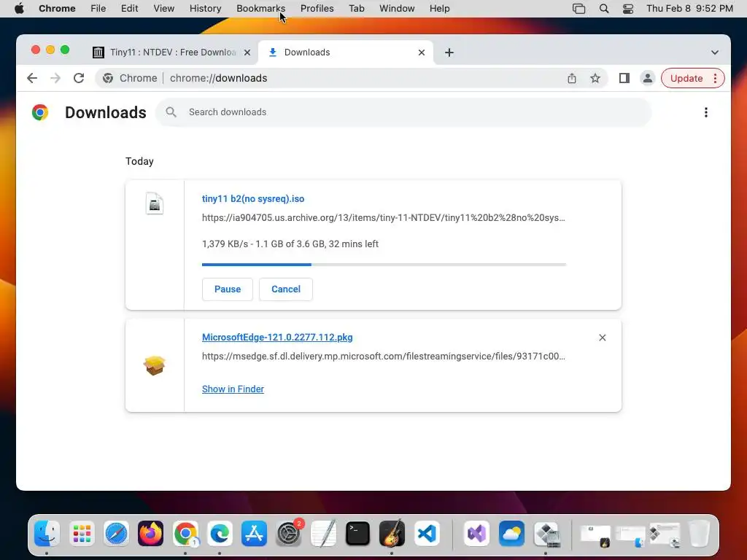Image resolution: width=747 pixels, height=560 pixels.
Task: Open the File menu
Action: tap(98, 9)
